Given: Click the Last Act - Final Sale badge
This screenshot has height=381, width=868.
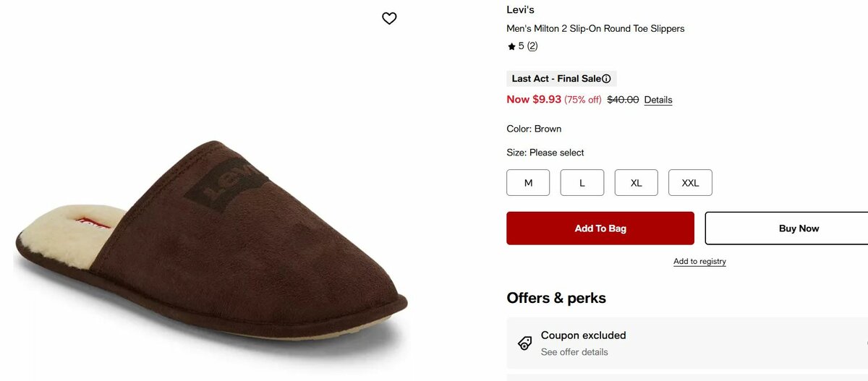Looking at the screenshot, I should tap(556, 79).
